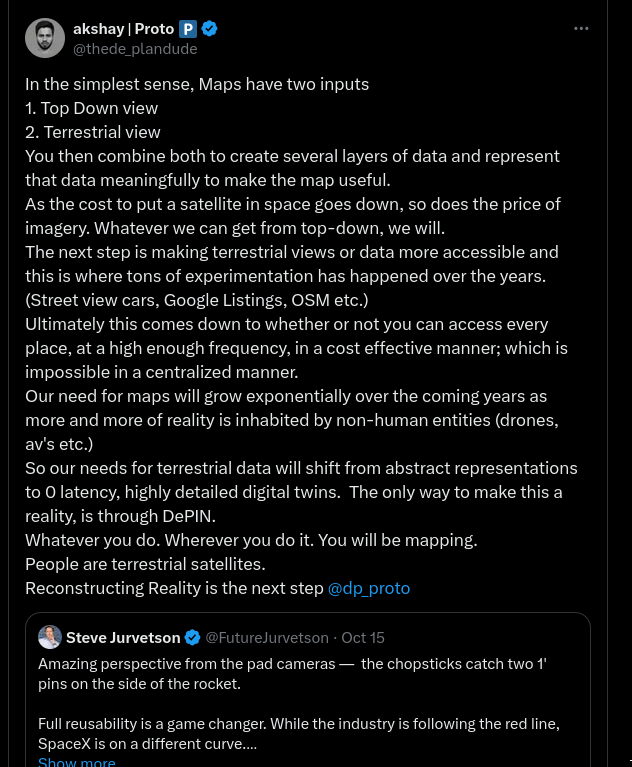Open the tweet's three-dot more menu

[x=581, y=29]
